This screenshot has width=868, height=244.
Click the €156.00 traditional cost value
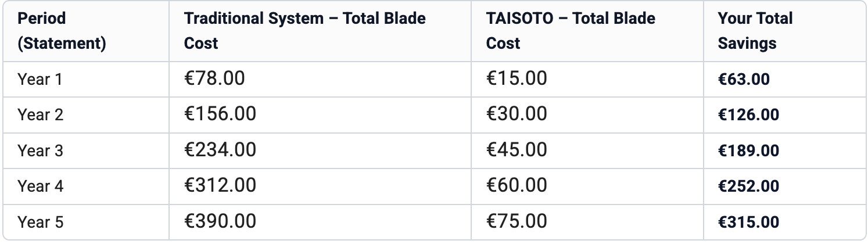220,114
